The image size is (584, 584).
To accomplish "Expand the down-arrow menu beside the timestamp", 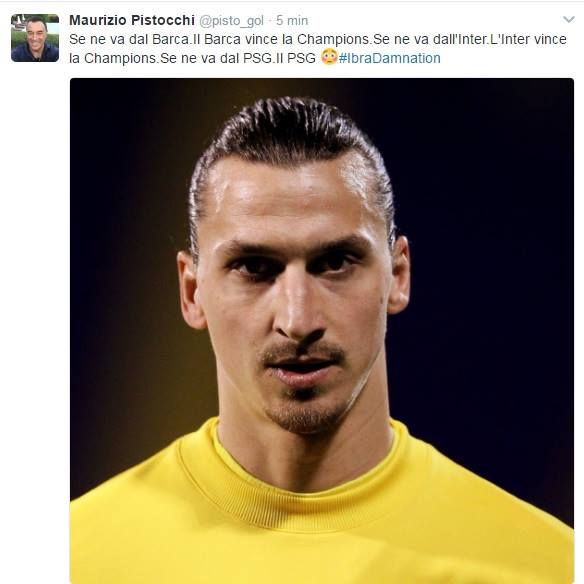I will click(569, 19).
